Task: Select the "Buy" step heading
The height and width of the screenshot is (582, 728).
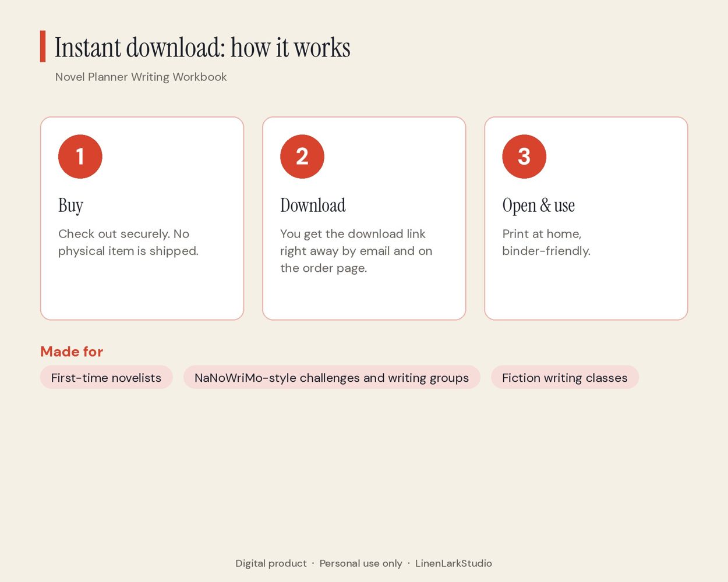Action: 70,205
